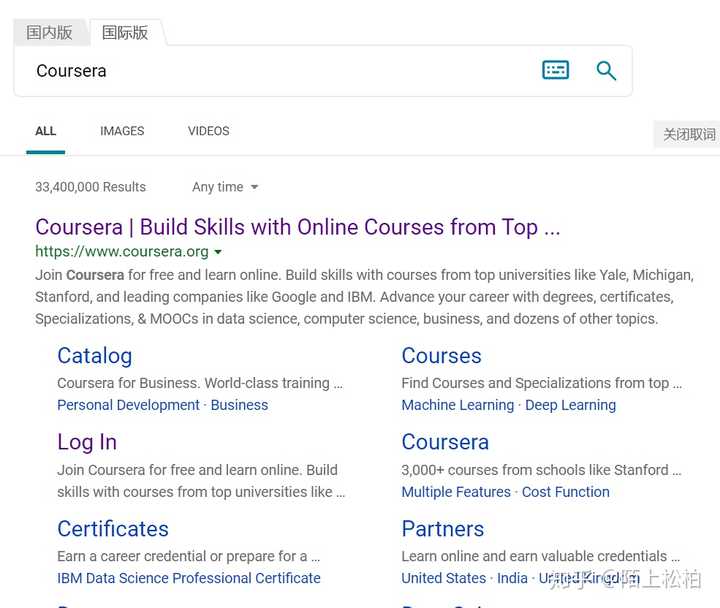Click the Deep Learning link
Image resolution: width=720 pixels, height=608 pixels.
coord(570,405)
